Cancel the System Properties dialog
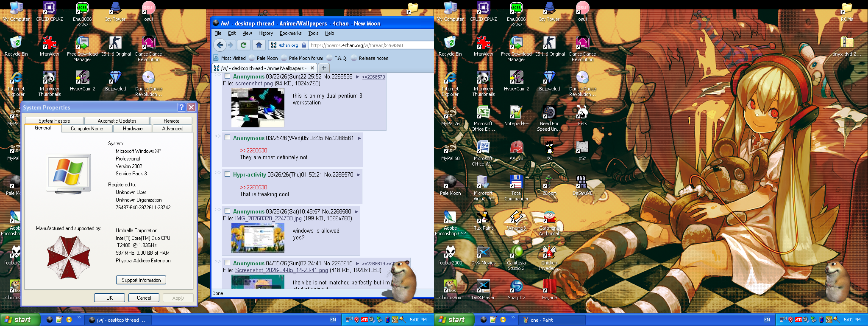 [144, 298]
